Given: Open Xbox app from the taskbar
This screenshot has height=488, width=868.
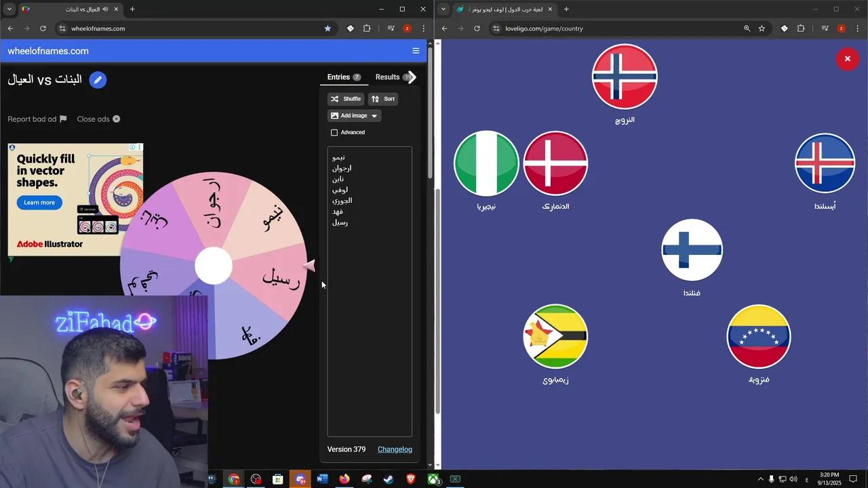Looking at the screenshot, I should pos(434,479).
